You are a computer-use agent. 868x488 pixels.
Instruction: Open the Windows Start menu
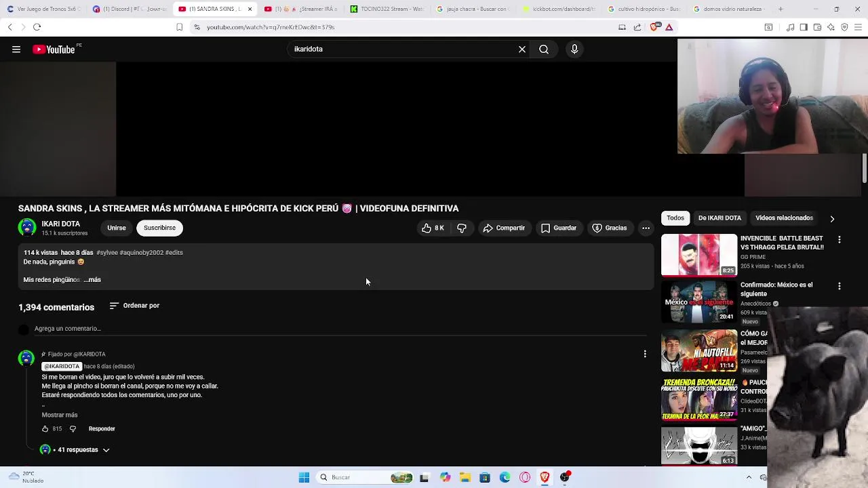point(304,477)
